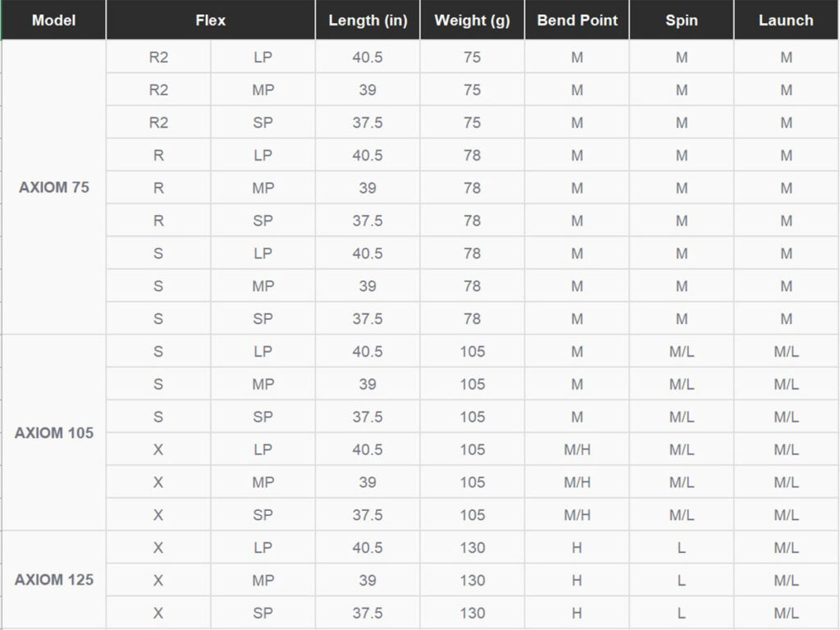Click the Spin column header

click(x=682, y=21)
